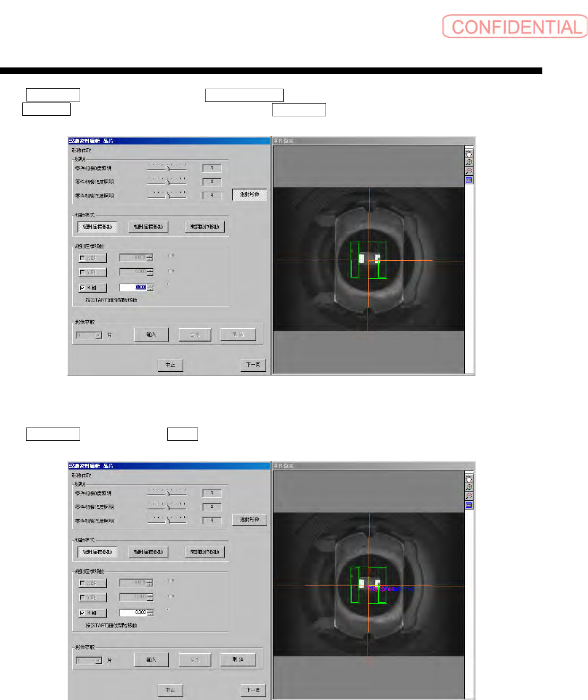
Task: Click R軸 value field showing 0.000 in lower dialog
Action: (133, 612)
